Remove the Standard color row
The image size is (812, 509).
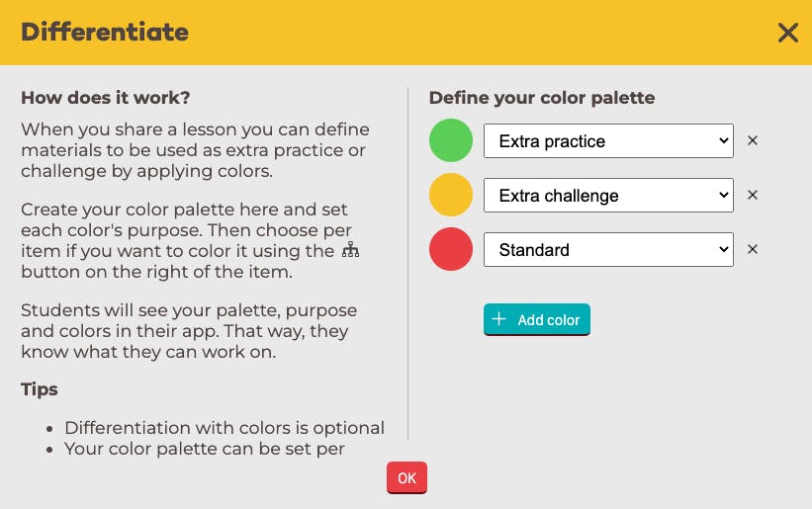[753, 250]
